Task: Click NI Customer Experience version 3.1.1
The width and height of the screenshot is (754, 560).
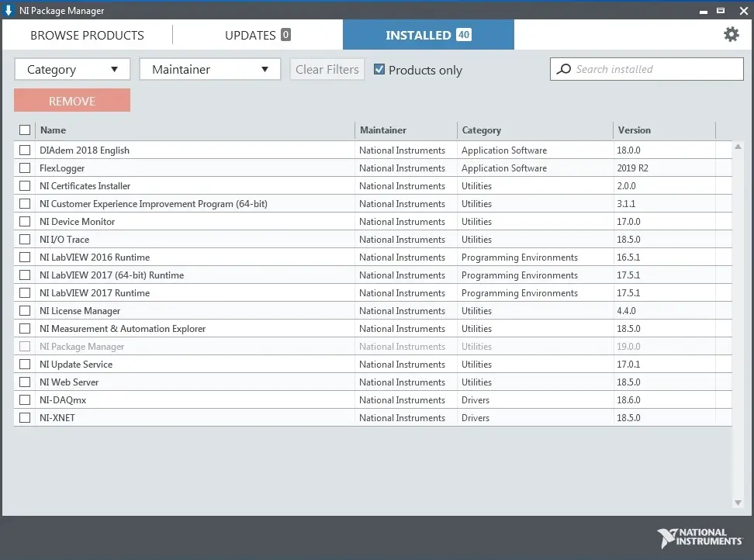Action: point(626,203)
